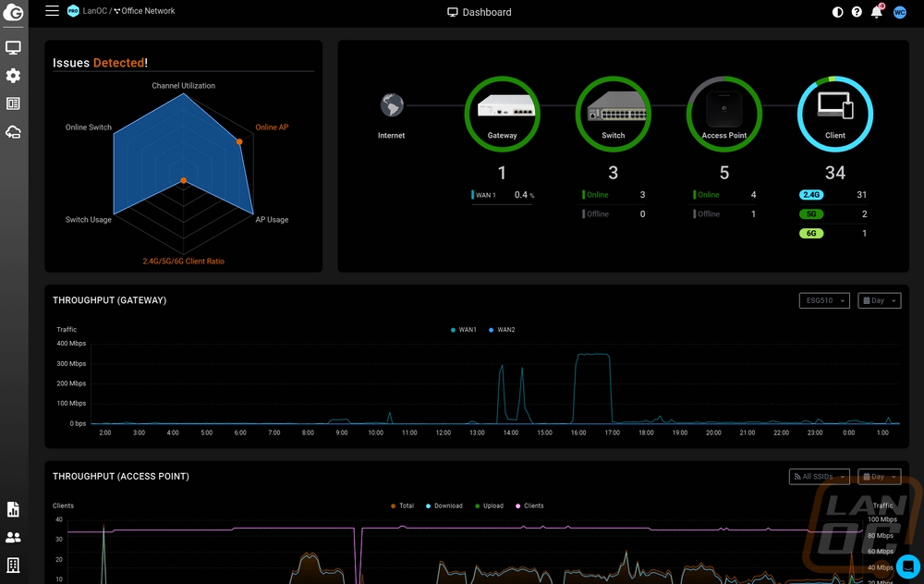The width and height of the screenshot is (924, 584).
Task: Expand the ESG510 gateway dropdown
Action: (x=824, y=300)
